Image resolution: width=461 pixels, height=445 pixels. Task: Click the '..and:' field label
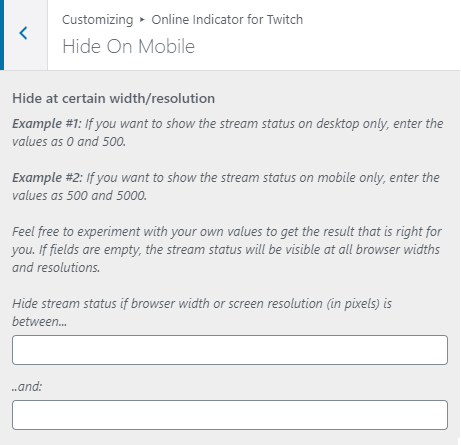(x=27, y=386)
